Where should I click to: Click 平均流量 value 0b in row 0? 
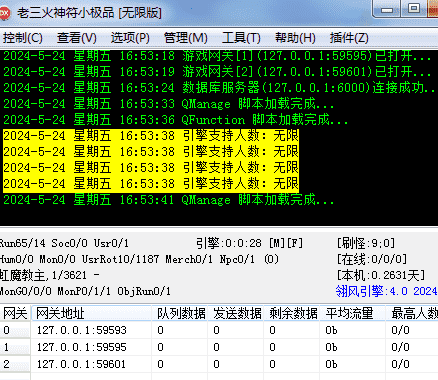[332, 330]
